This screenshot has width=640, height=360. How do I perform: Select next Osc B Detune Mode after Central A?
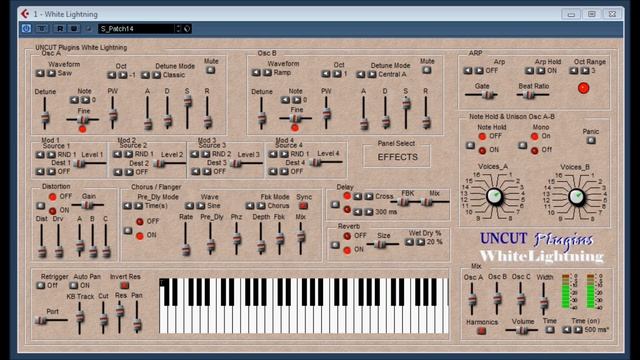(372, 74)
